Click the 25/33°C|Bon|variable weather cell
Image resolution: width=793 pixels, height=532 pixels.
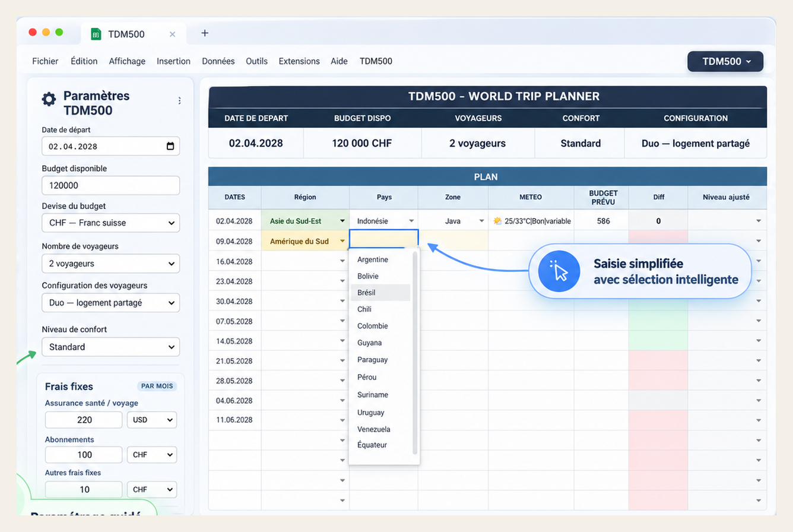pyautogui.click(x=531, y=221)
